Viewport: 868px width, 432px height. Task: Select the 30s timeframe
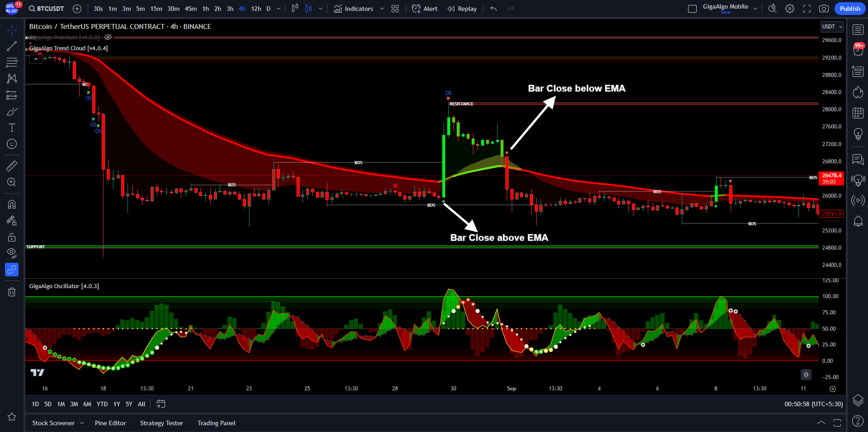[98, 9]
